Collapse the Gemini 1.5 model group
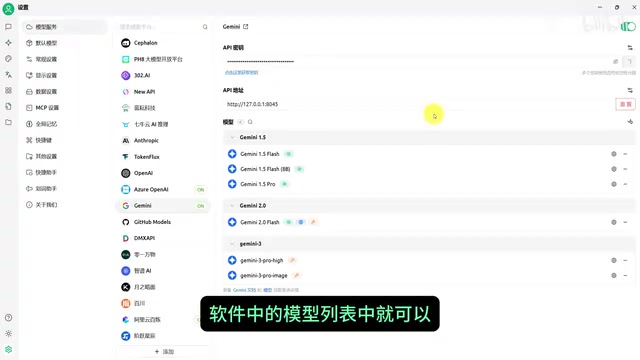Image resolution: width=640 pixels, height=360 pixels. click(232, 138)
